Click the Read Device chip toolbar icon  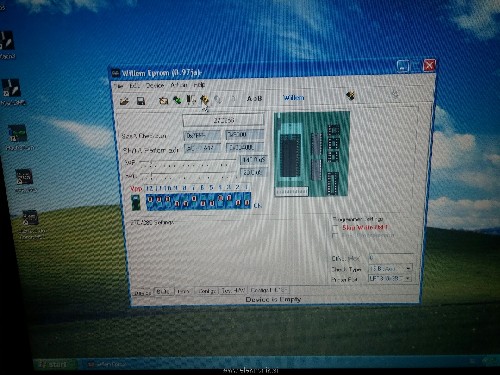click(163, 100)
